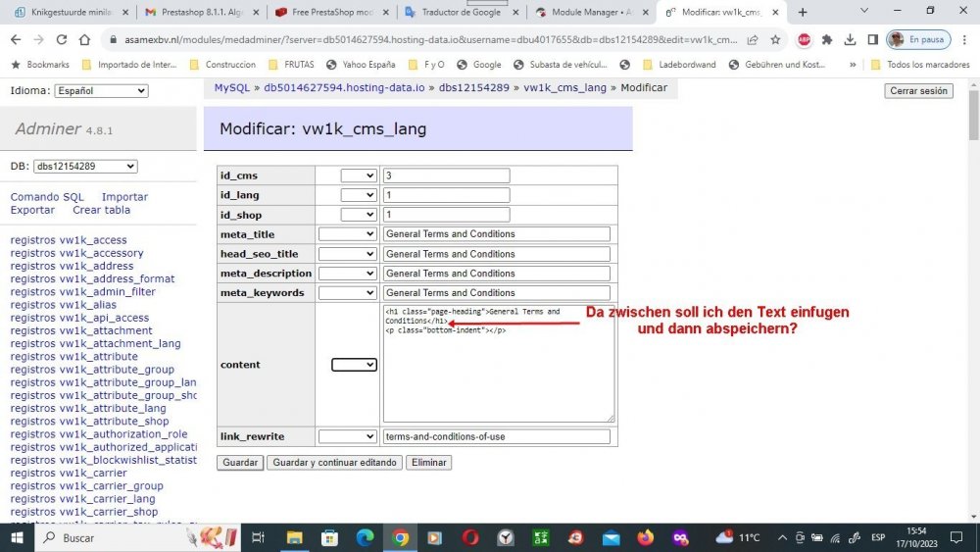Open Mail app on taskbar
980x552 pixels.
[x=611, y=537]
